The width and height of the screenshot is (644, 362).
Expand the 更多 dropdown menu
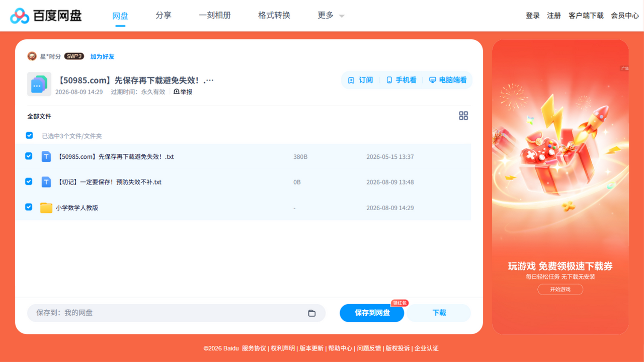[x=331, y=16]
